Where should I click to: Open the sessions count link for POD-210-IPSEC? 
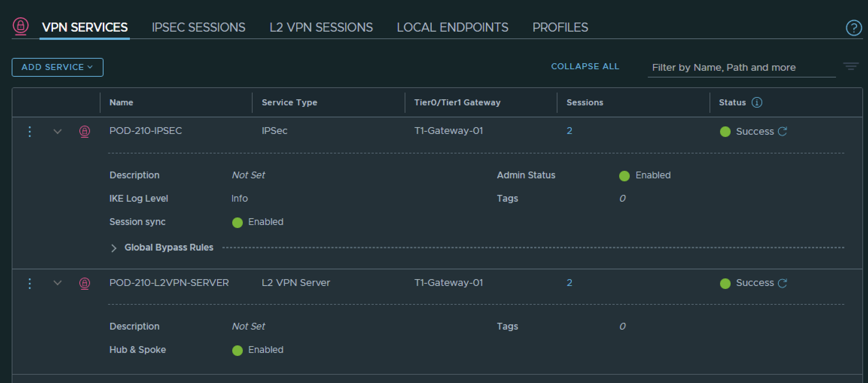pos(569,131)
